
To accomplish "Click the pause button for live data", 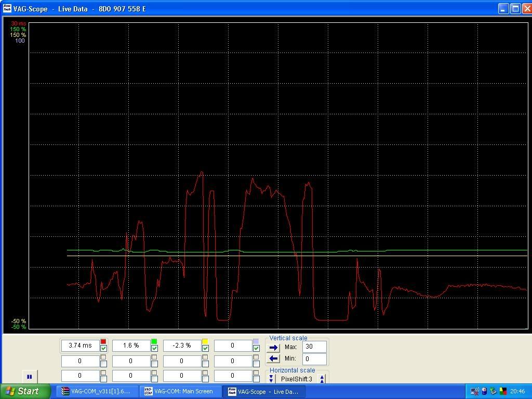I will click(29, 377).
